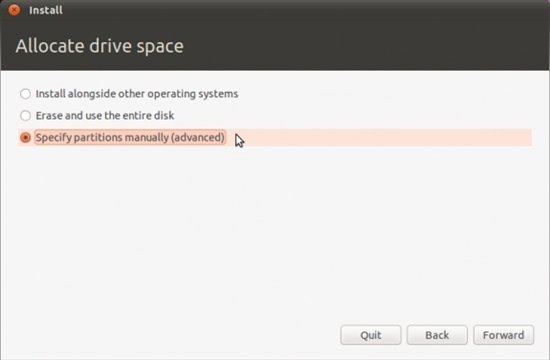Click the empty title bar area beside 'Install'
The width and height of the screenshot is (550, 360).
[x=305, y=10]
